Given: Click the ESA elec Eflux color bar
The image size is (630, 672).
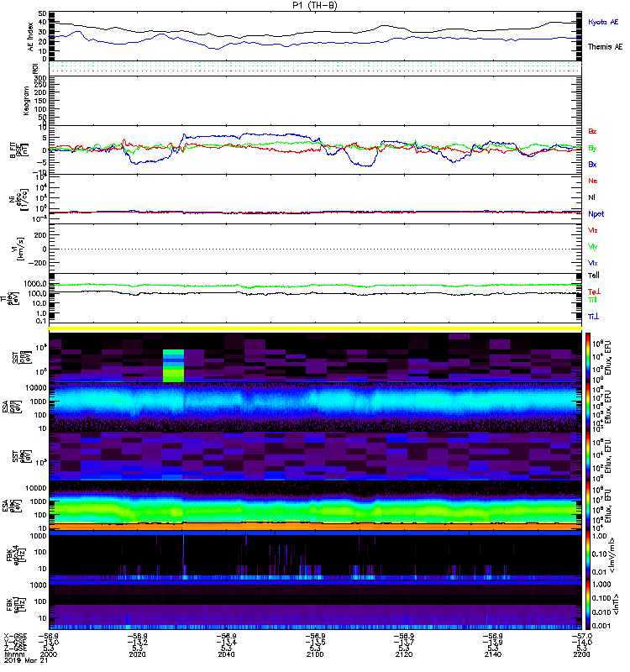Looking at the screenshot, I should (587, 506).
